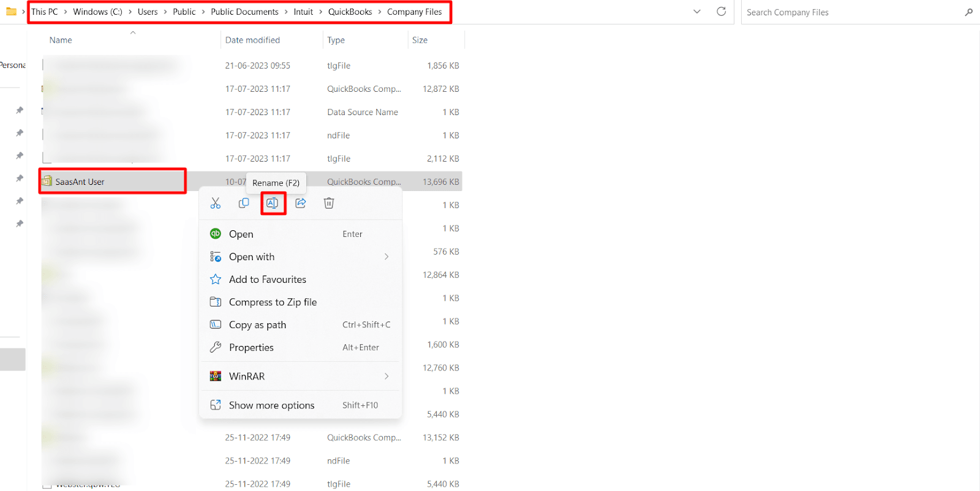Click the 12,760 KB size cell

(440, 368)
